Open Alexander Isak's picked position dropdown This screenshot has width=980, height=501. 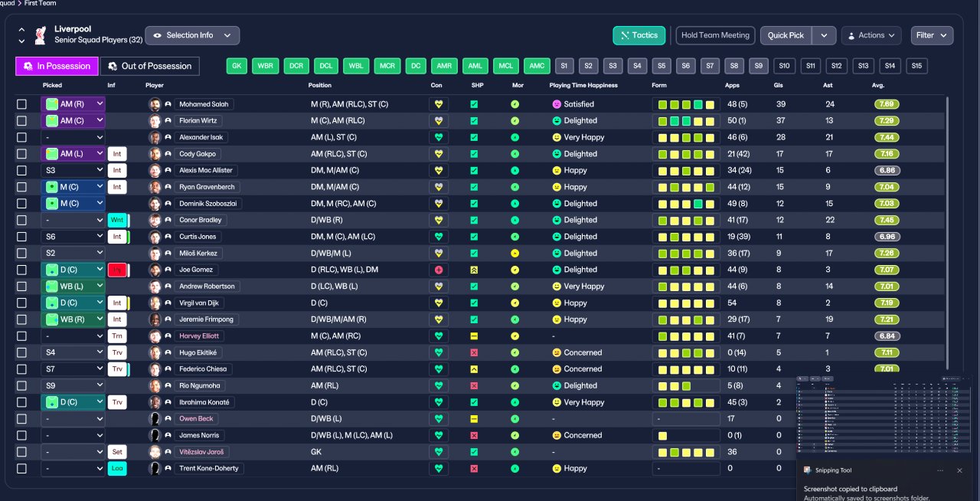point(73,137)
